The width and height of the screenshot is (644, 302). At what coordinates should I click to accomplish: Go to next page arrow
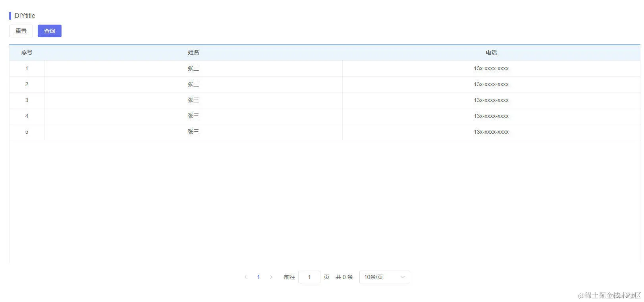(271, 277)
